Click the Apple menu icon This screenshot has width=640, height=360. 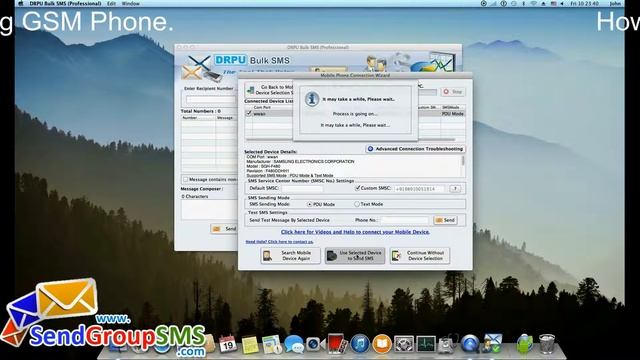[20, 3]
